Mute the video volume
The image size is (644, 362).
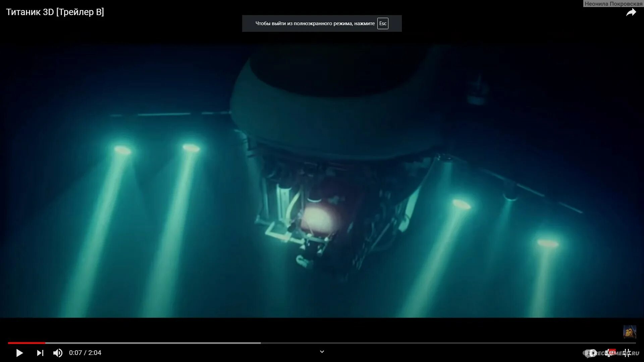tap(58, 353)
